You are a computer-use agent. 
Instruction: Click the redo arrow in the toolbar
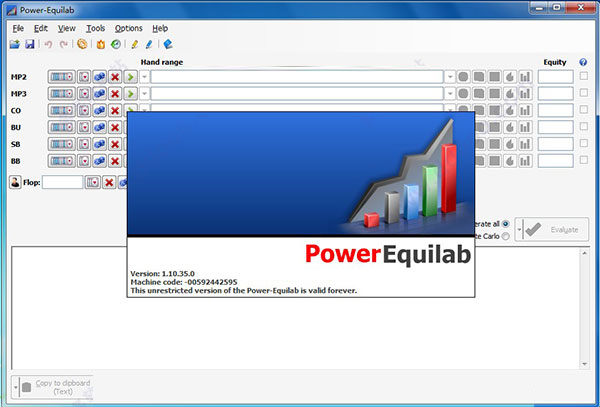[64, 44]
